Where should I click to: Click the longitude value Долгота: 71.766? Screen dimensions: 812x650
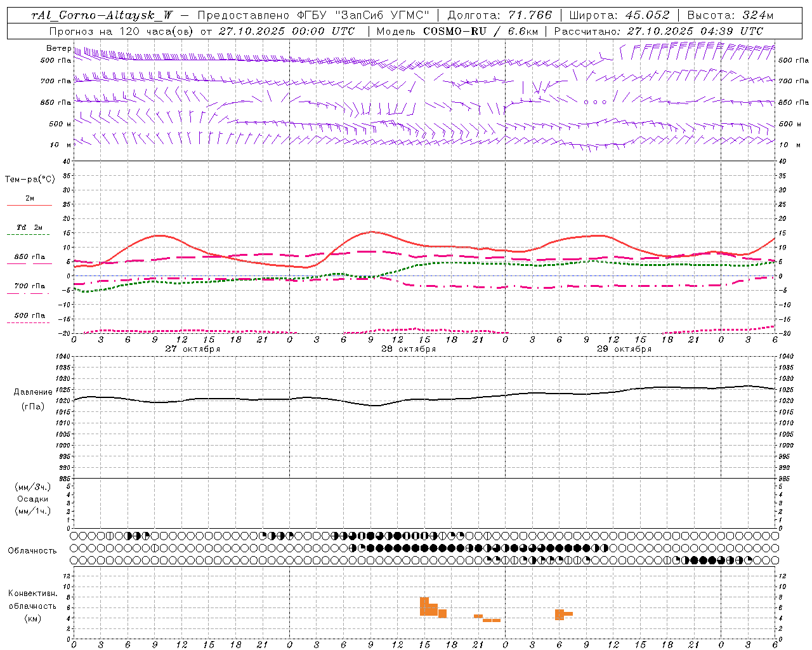(x=500, y=15)
